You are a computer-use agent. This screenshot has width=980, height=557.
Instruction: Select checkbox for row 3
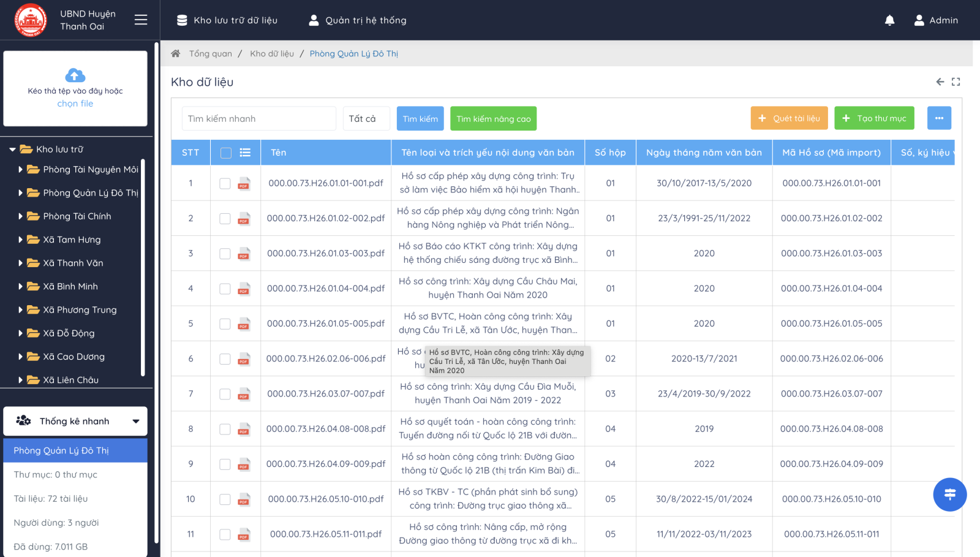[x=225, y=253]
